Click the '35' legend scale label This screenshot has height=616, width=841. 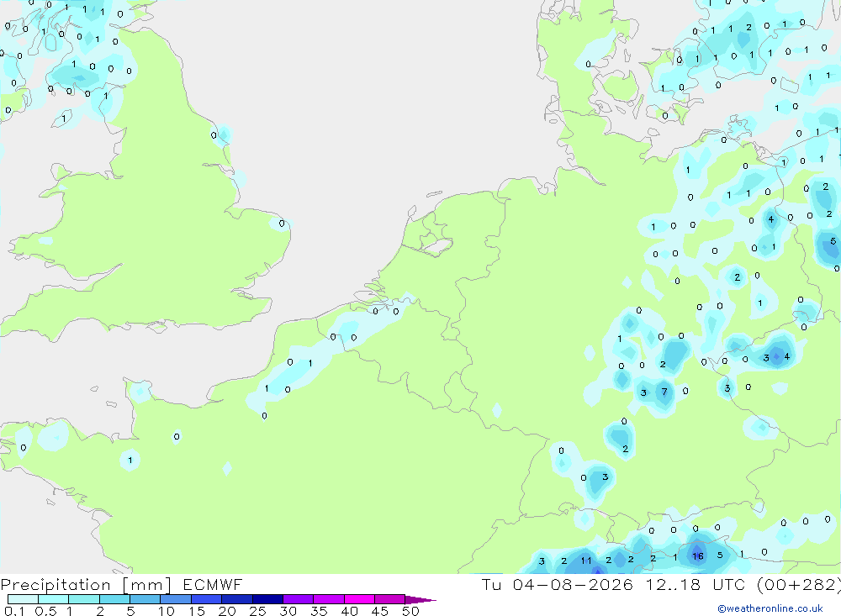319,611
